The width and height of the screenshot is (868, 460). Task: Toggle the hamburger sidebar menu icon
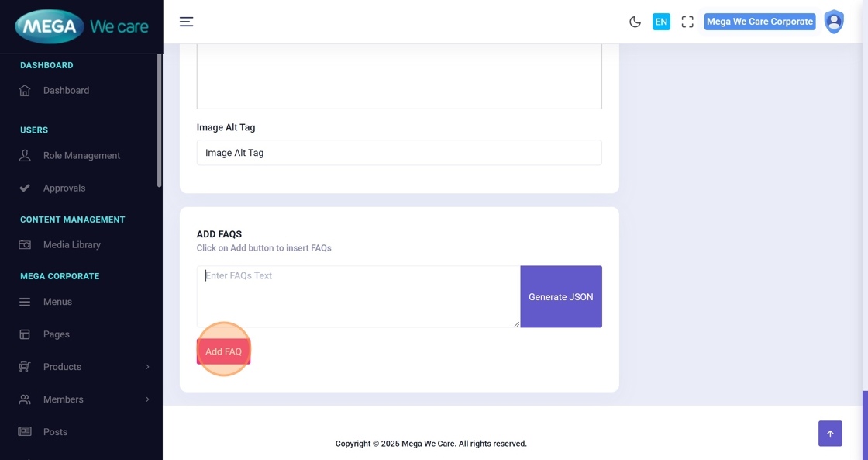[186, 22]
